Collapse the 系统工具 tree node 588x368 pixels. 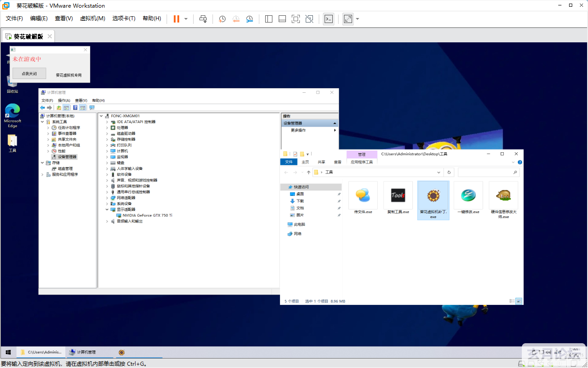pyautogui.click(x=42, y=122)
